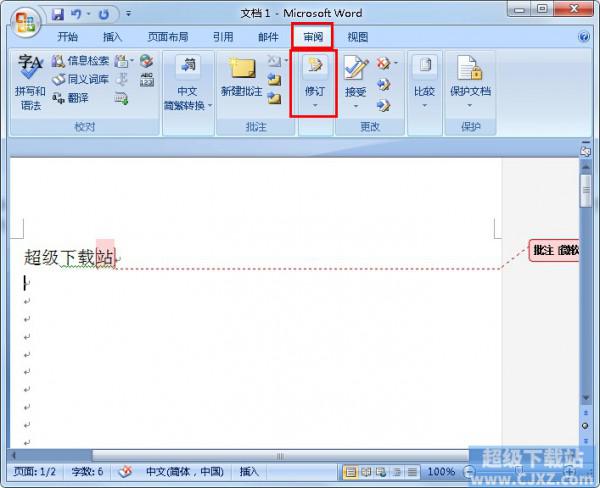Image resolution: width=600 pixels, height=488 pixels.
Task: Jump to previous change icon
Action: 383,84
